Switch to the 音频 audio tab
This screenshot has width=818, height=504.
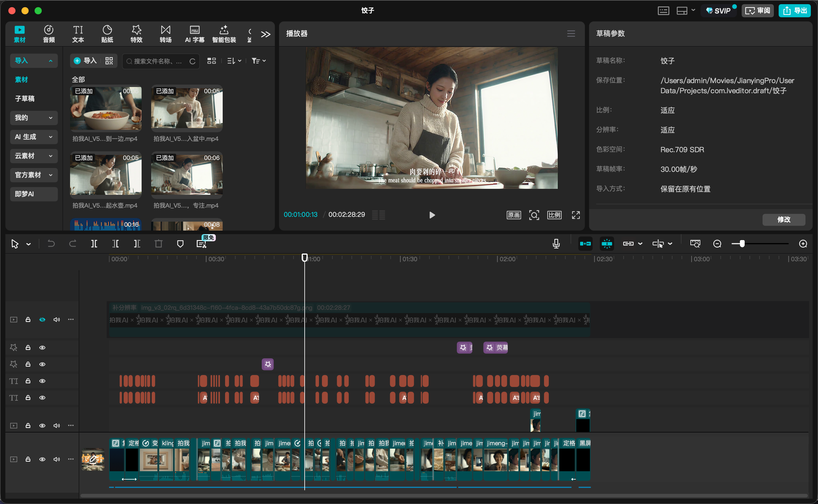click(x=49, y=34)
